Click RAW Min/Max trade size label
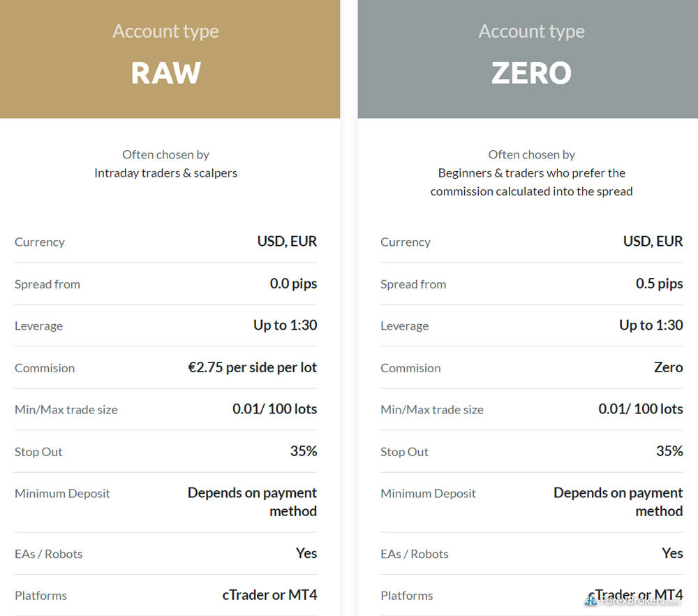This screenshot has width=698, height=616. click(66, 410)
